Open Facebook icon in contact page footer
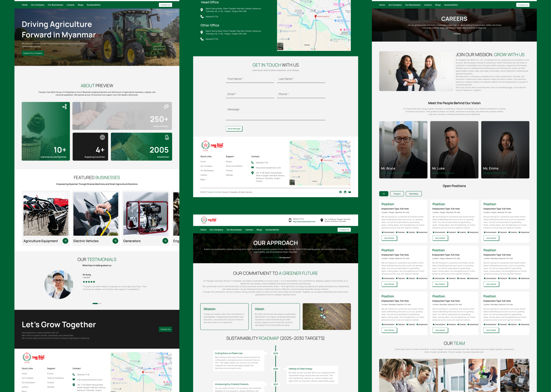This screenshot has height=392, width=551. click(340, 192)
